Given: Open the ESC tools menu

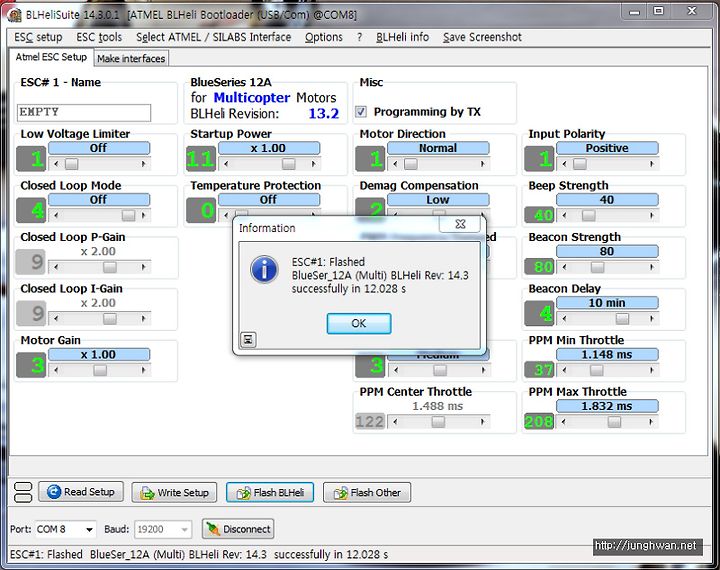Looking at the screenshot, I should [x=99, y=37].
